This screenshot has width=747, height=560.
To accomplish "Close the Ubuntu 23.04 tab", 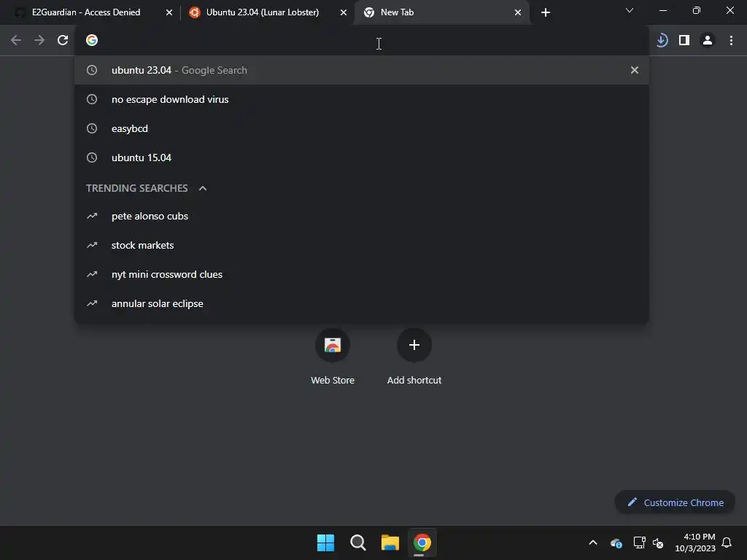I will tap(344, 13).
